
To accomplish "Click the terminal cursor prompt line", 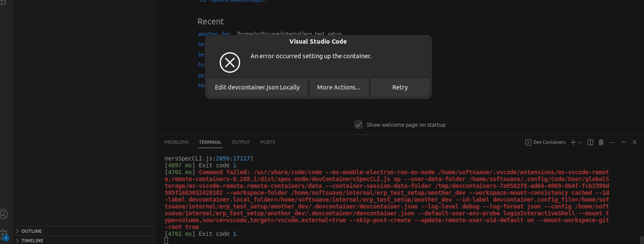I will 167,241.
